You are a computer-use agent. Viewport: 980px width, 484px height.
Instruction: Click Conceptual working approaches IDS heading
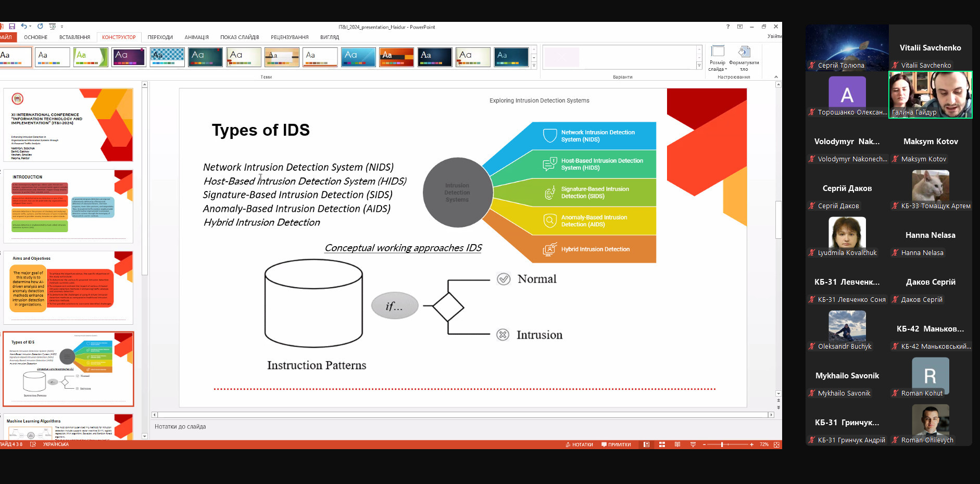pyautogui.click(x=403, y=248)
